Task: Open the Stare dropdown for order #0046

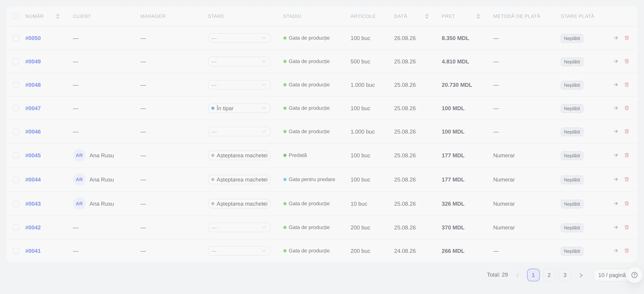Action: click(239, 132)
